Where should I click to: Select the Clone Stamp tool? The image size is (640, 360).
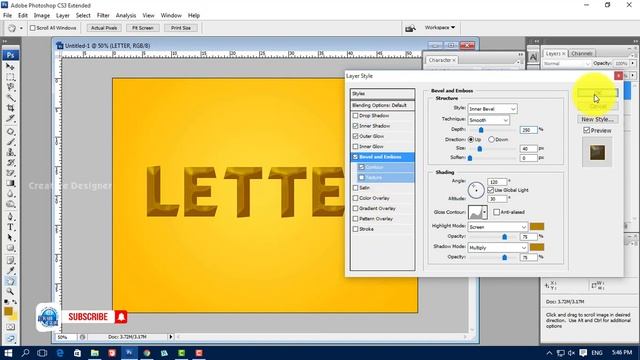[x=11, y=152]
